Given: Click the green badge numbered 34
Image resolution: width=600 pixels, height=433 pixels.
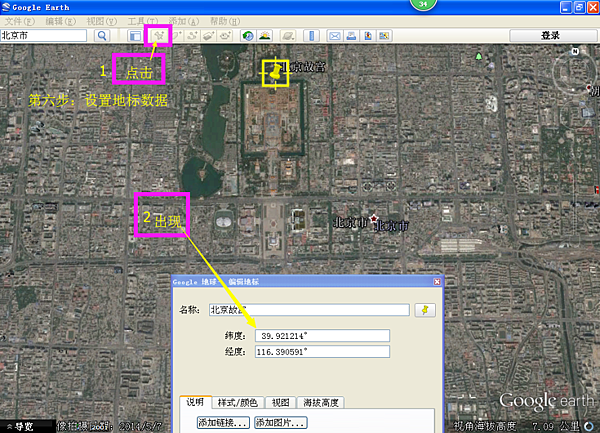Looking at the screenshot, I should pos(423,4).
